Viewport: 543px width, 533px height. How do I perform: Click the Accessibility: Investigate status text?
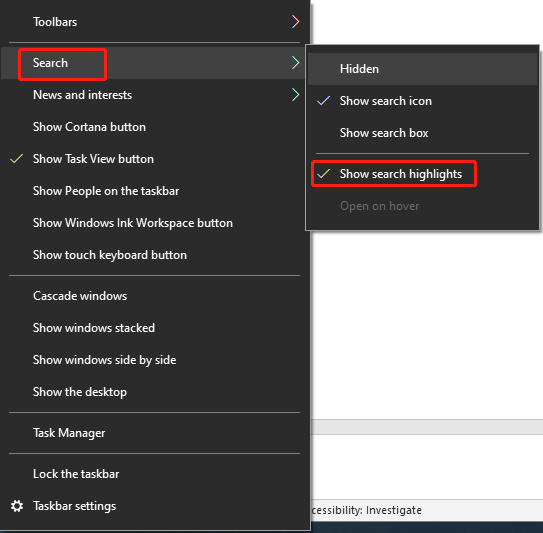tap(367, 510)
